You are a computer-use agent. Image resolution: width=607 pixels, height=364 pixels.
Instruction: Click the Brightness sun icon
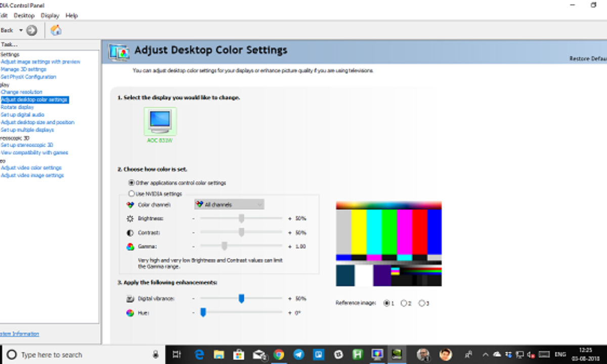pos(130,218)
